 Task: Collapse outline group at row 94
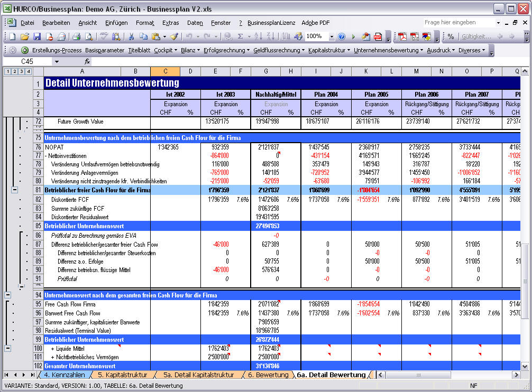[x=8, y=295]
